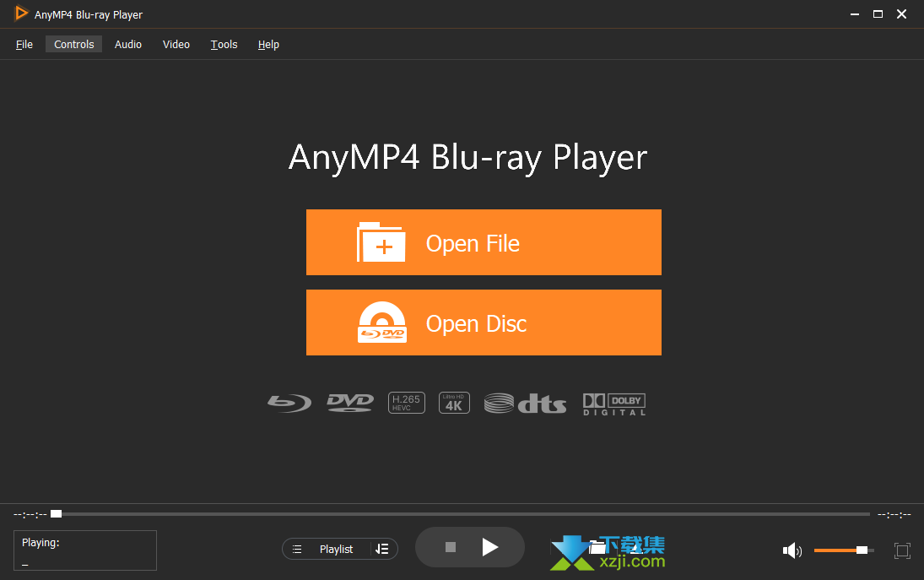Image resolution: width=924 pixels, height=580 pixels.
Task: Click the AnyMP4 logo in title bar
Action: pos(21,13)
